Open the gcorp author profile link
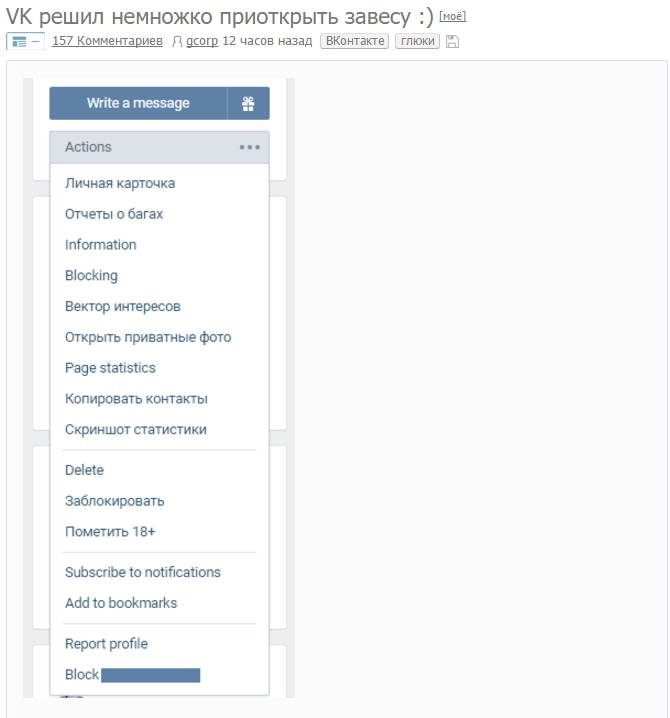 (x=202, y=41)
